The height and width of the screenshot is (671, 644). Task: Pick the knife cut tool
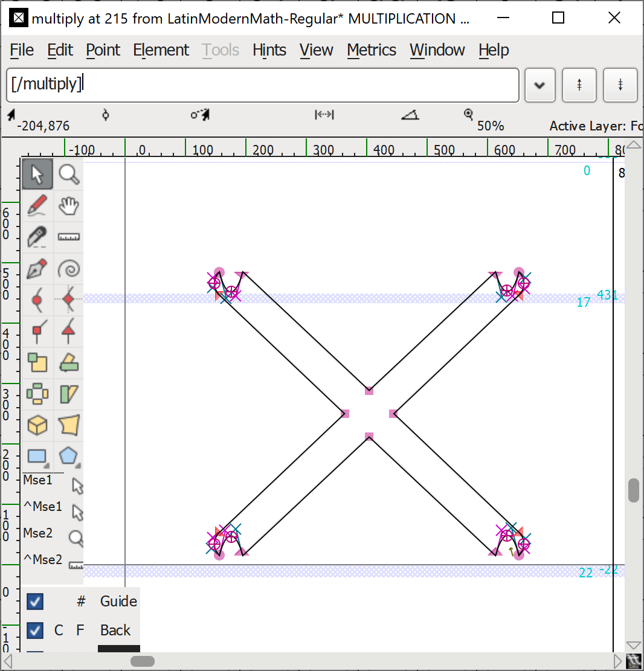tap(37, 237)
